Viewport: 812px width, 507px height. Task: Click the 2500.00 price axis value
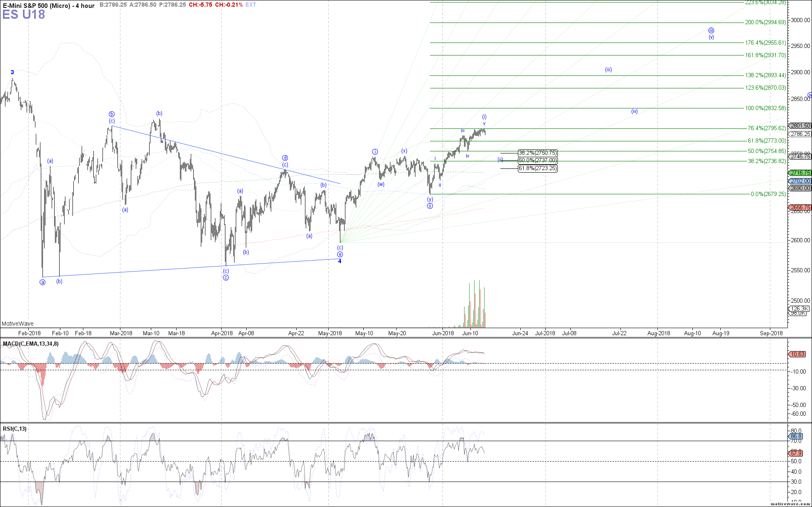click(x=801, y=300)
